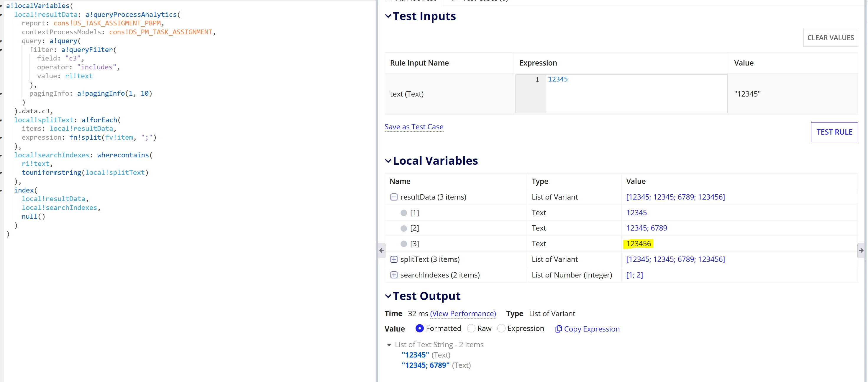Click the Type column header in Local Variables
This screenshot has height=382, width=868.
tap(539, 181)
